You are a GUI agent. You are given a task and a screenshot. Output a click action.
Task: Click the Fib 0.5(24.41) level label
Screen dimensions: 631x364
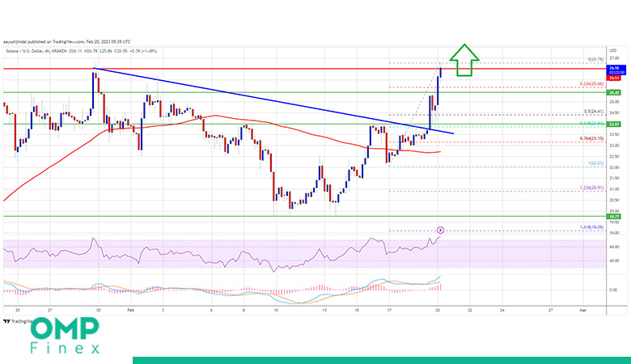594,112
